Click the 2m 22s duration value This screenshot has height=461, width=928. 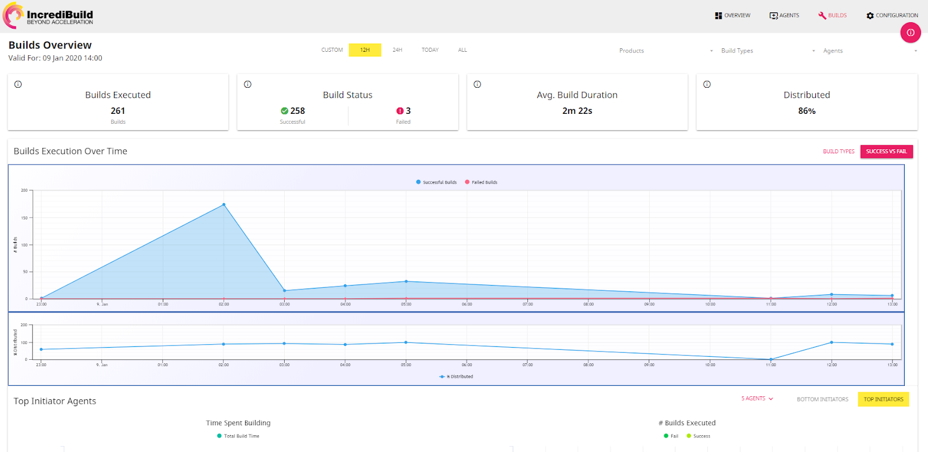[577, 111]
